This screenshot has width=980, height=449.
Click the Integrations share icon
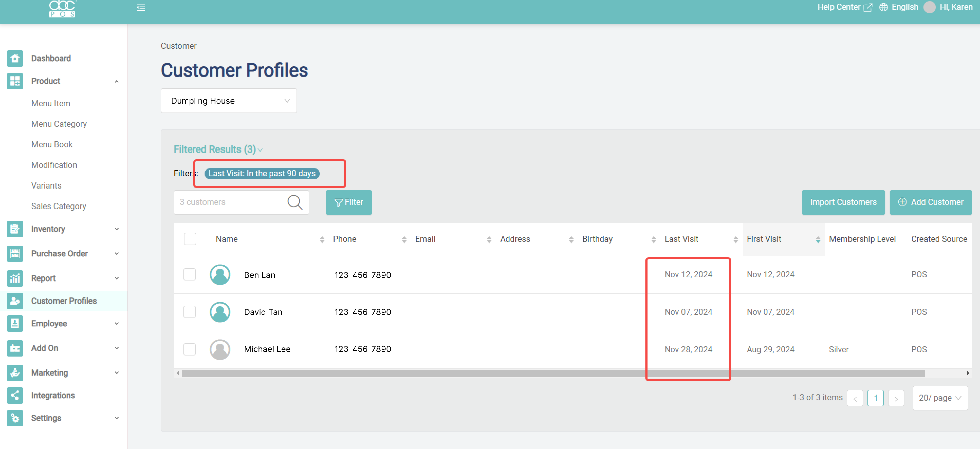point(15,395)
